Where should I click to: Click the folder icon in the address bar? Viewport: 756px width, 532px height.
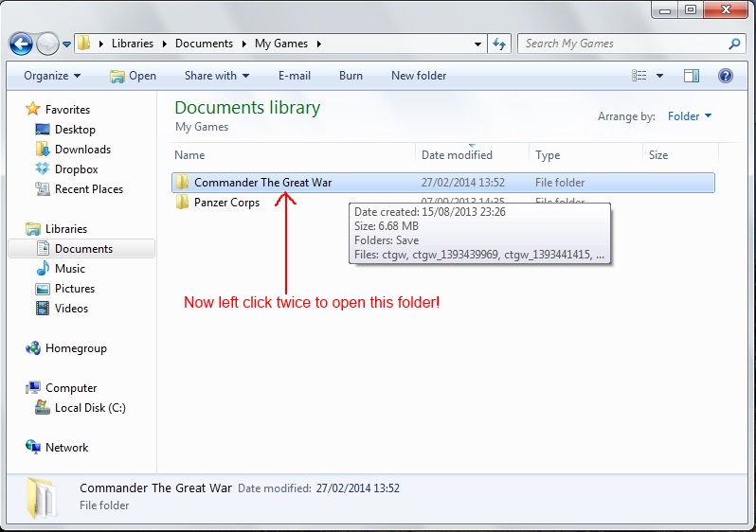84,43
